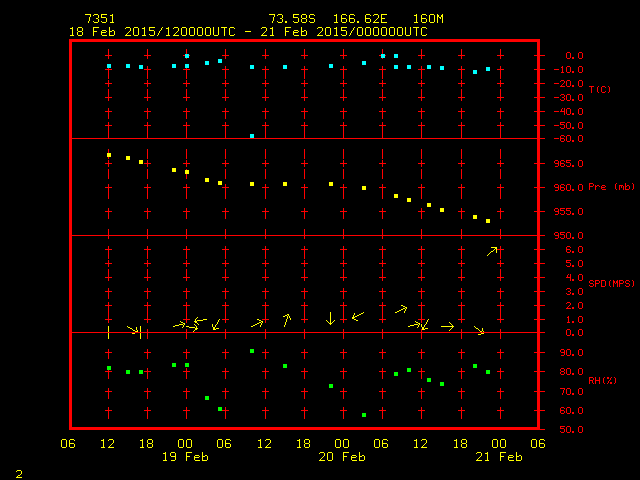
Task: Select the Pre (mb) axis label
Action: point(611,187)
